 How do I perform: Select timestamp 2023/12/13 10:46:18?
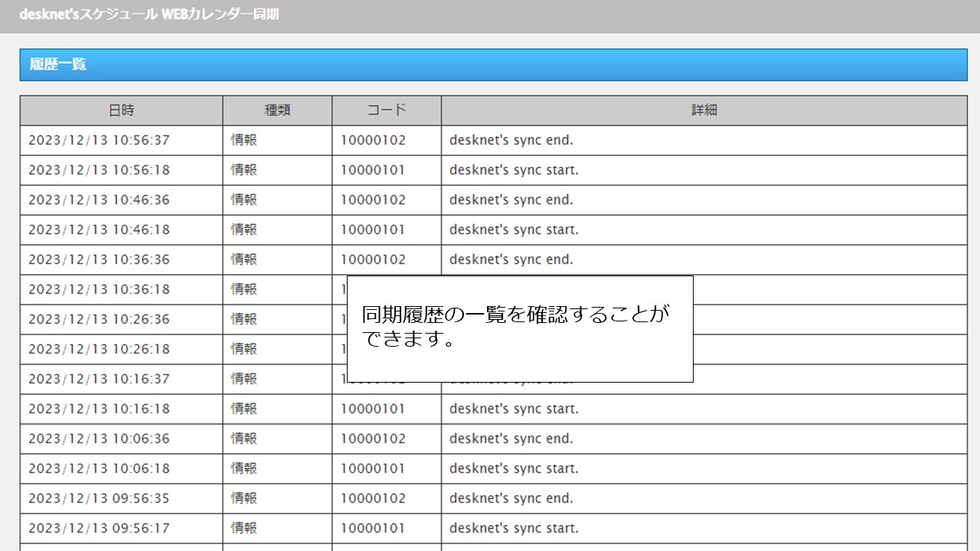pos(99,230)
